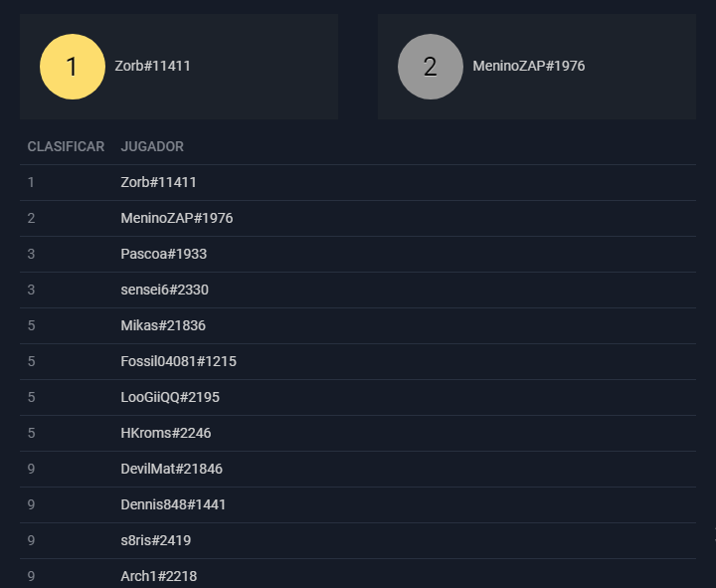This screenshot has height=588, width=716.
Task: Click rank 5 beside Mikas#21836
Action: 31,325
